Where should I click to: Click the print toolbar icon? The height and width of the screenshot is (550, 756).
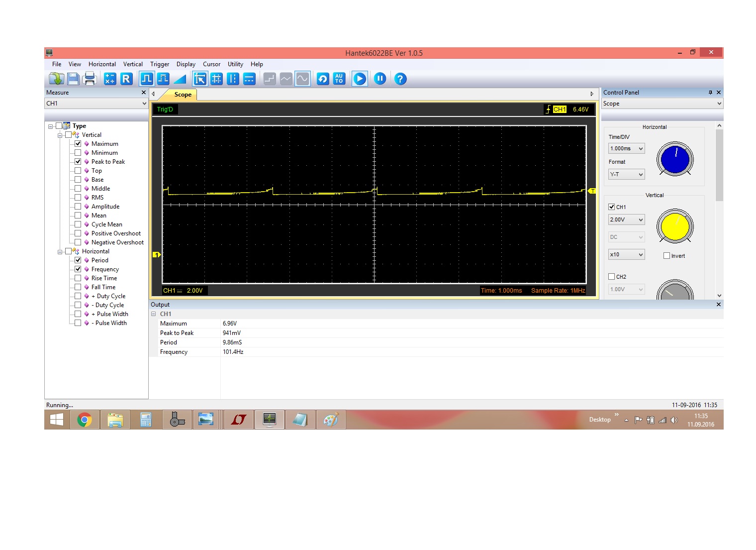[90, 79]
